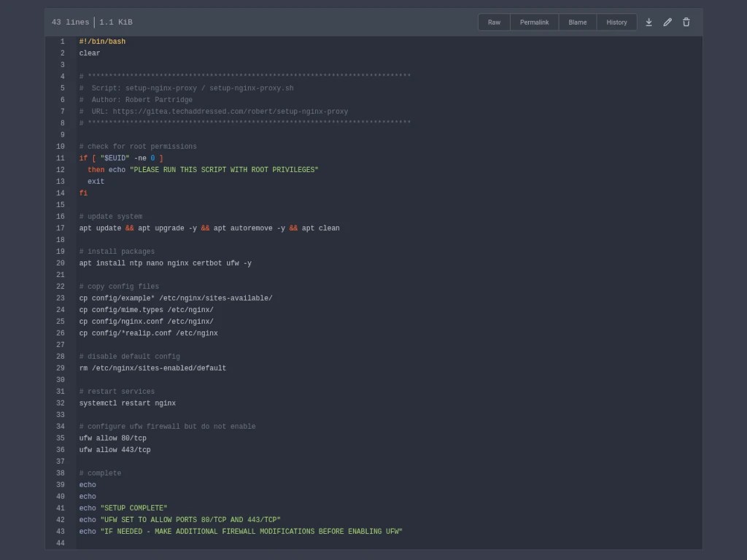
Task: Select line number 23 in the gutter
Action: pyautogui.click(x=61, y=298)
